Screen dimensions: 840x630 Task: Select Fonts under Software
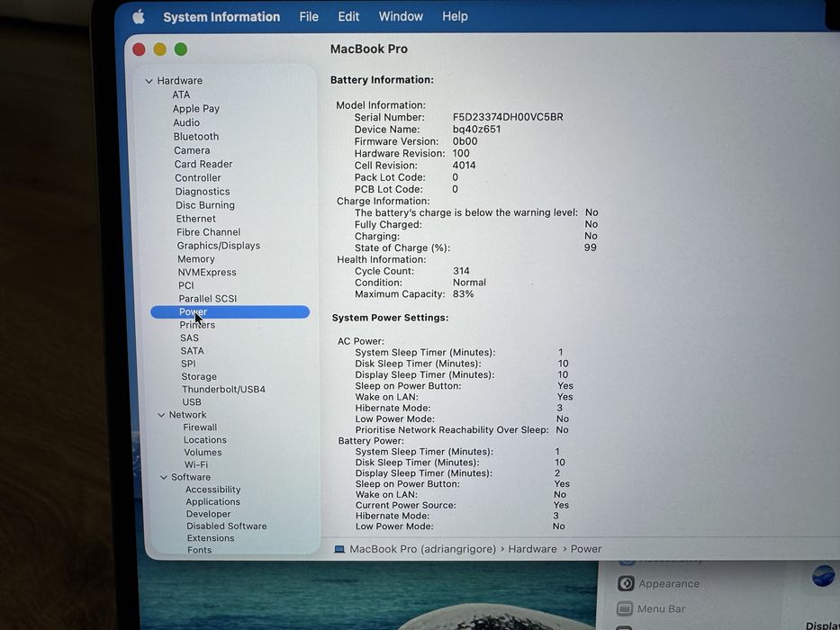pyautogui.click(x=199, y=550)
